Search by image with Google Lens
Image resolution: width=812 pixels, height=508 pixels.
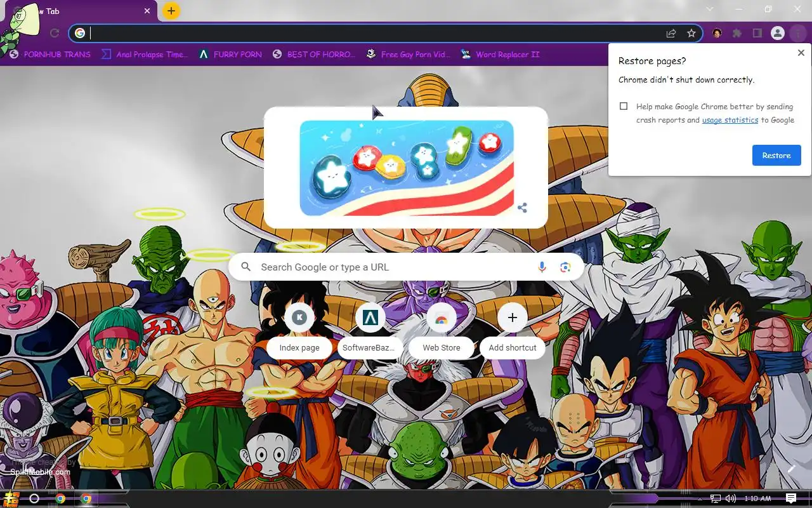point(565,267)
